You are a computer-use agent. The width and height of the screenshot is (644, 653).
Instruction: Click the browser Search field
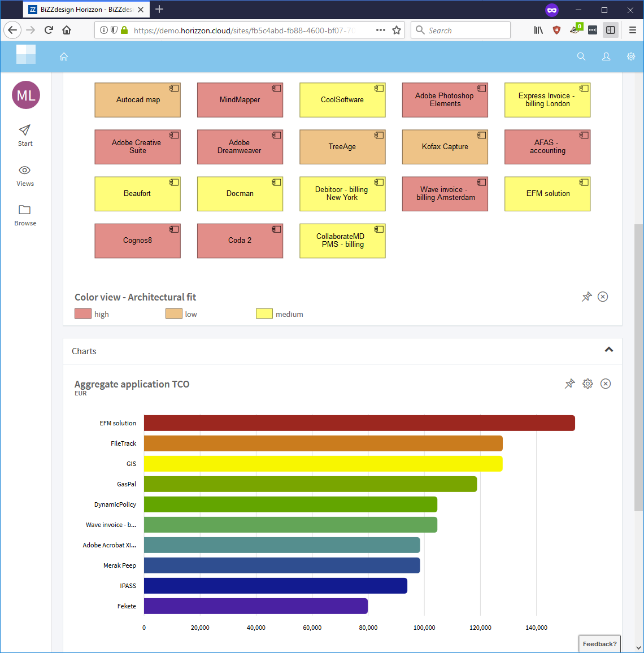point(461,30)
